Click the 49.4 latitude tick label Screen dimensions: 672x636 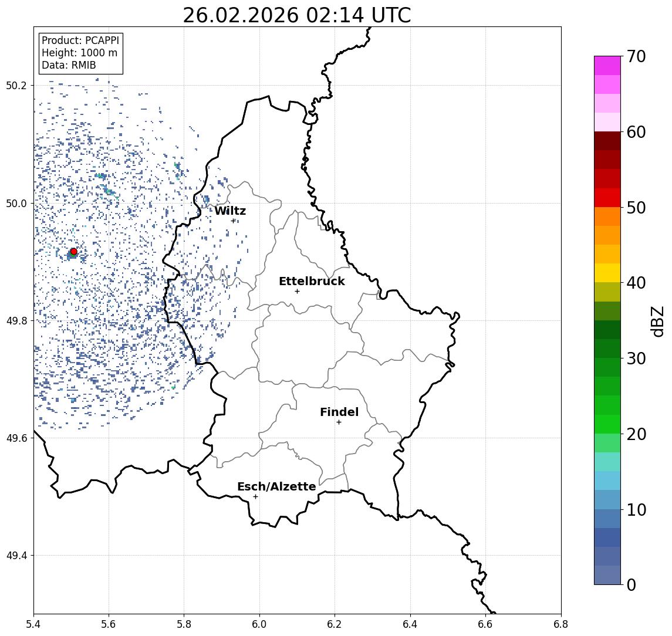[x=16, y=556]
